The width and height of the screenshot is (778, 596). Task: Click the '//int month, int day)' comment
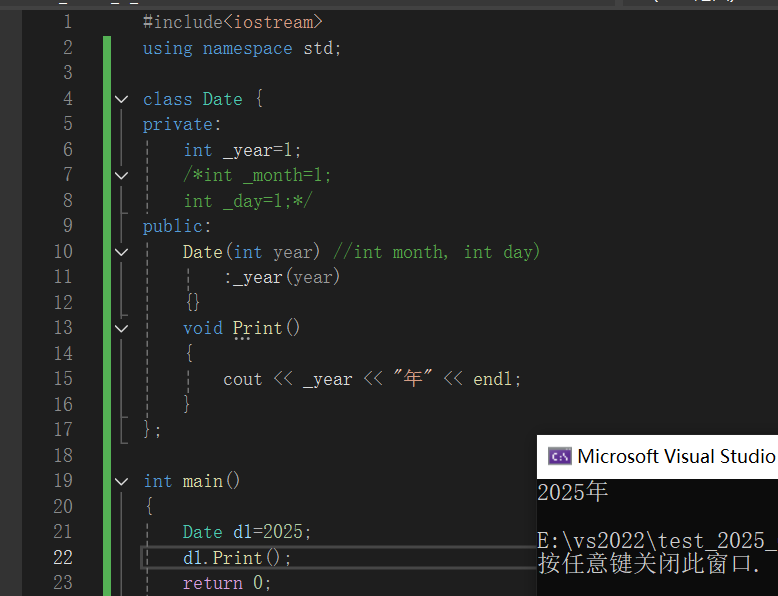pyautogui.click(x=436, y=252)
